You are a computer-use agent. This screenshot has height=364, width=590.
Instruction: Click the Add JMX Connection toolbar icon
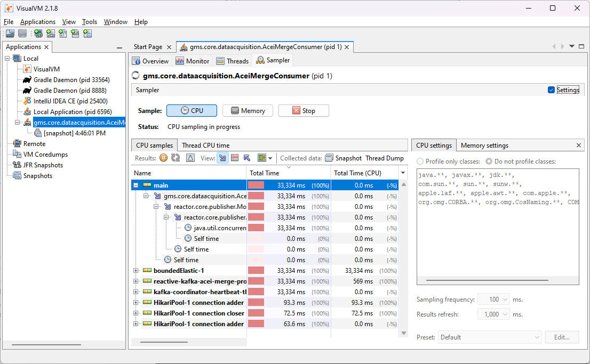[51, 34]
